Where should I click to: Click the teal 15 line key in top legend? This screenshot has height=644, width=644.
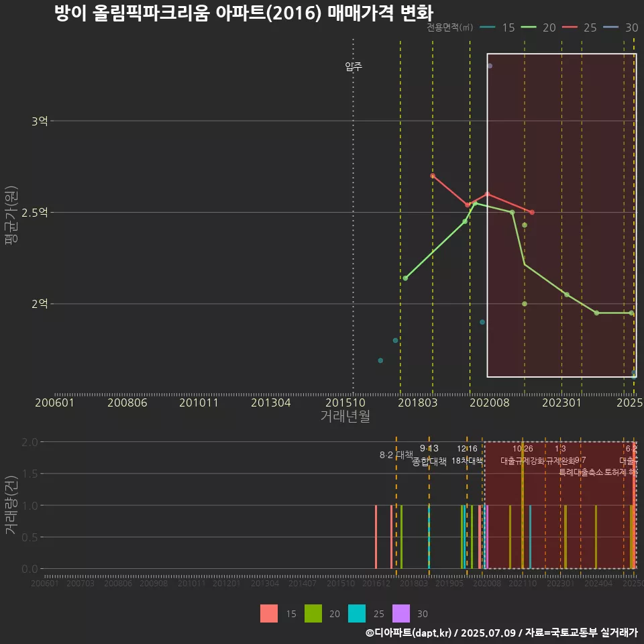tap(488, 28)
